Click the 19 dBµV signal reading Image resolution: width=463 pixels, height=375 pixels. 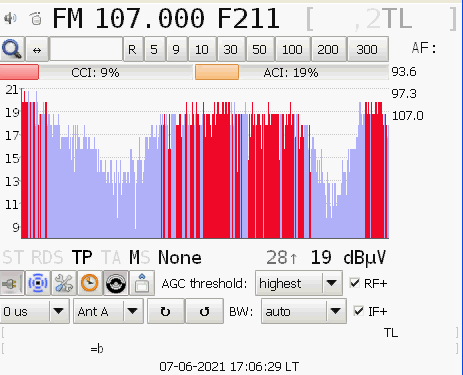pos(348,257)
